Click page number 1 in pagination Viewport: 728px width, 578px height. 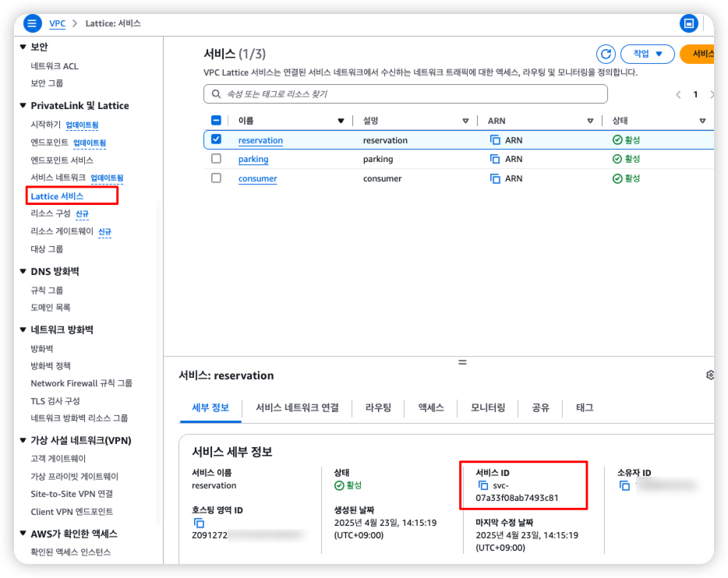click(695, 94)
